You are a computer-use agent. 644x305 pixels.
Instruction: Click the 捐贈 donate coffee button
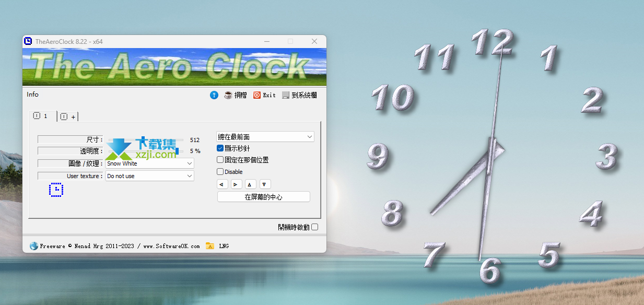click(x=236, y=95)
